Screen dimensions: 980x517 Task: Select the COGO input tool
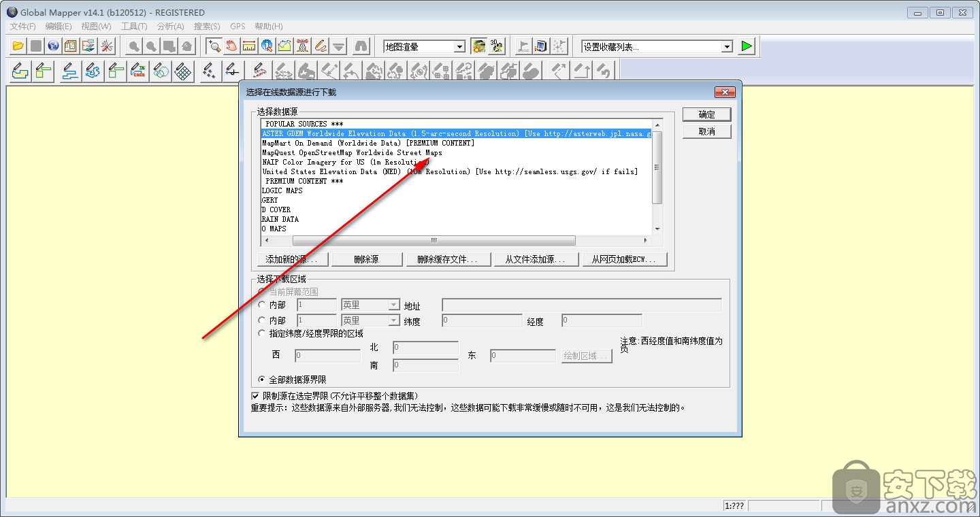tap(138, 71)
